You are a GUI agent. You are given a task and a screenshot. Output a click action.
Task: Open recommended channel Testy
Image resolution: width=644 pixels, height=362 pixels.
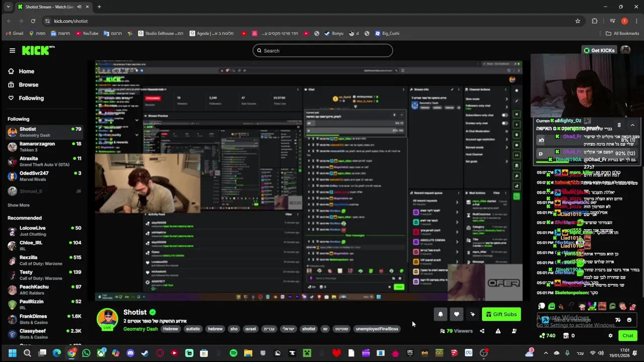pyautogui.click(x=44, y=275)
